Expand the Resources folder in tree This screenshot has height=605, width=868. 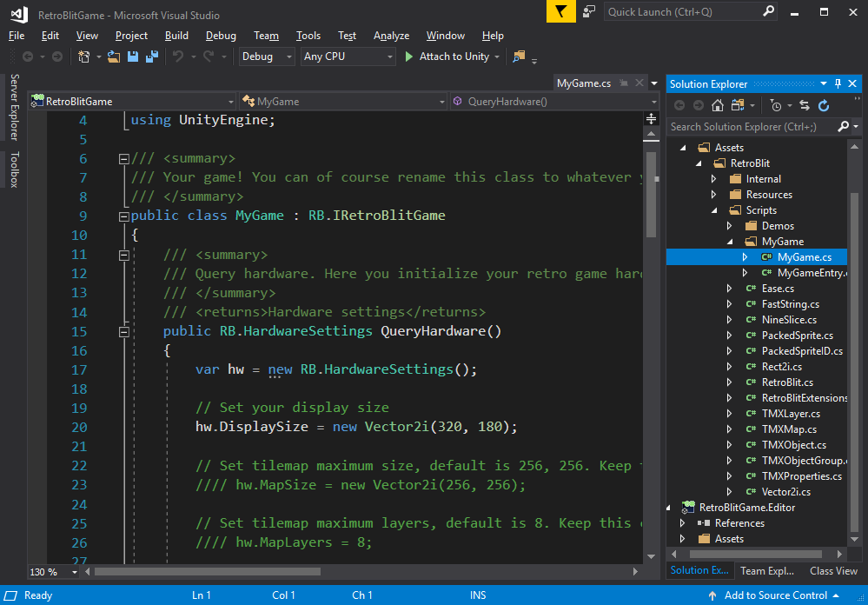(713, 195)
